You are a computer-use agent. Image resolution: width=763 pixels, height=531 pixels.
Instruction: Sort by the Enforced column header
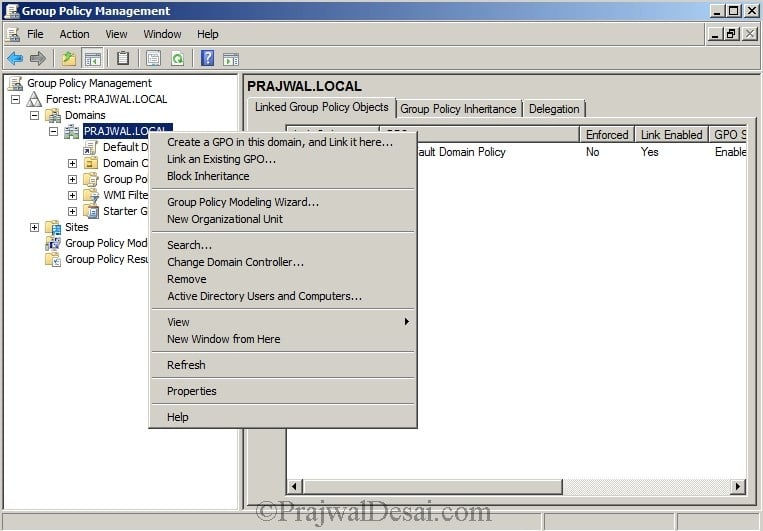[x=607, y=134]
